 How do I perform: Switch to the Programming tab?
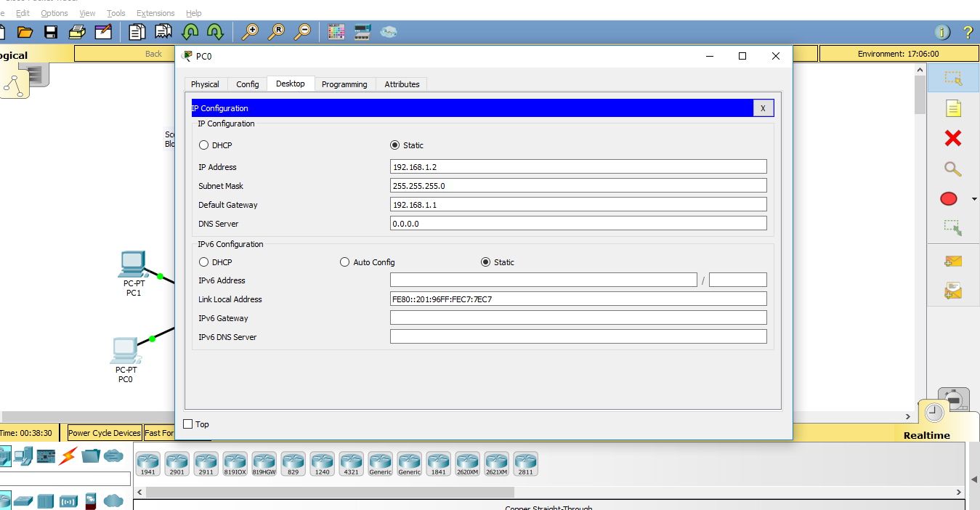[x=344, y=84]
